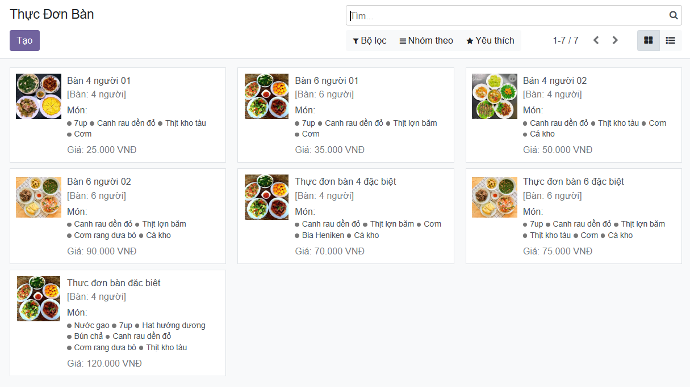Switch to list view

pos(670,41)
